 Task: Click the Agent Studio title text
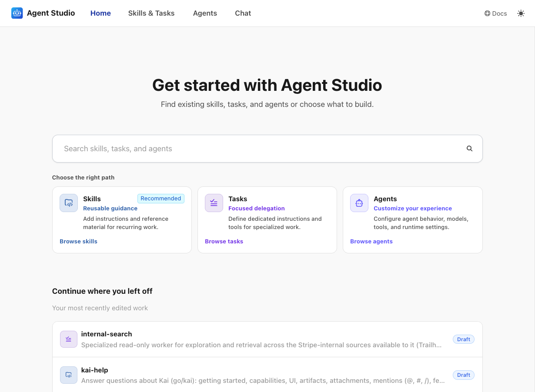tap(51, 13)
